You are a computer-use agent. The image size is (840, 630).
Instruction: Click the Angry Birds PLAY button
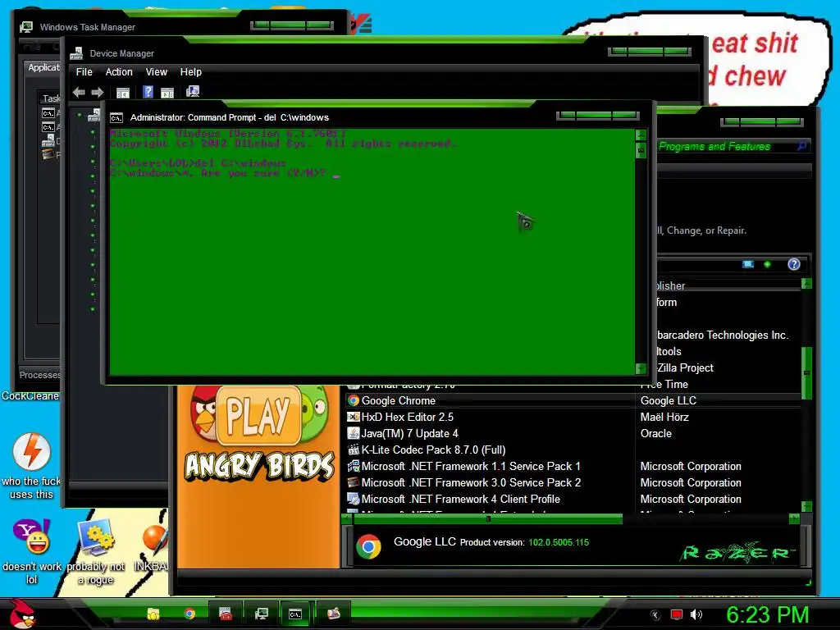coord(258,416)
